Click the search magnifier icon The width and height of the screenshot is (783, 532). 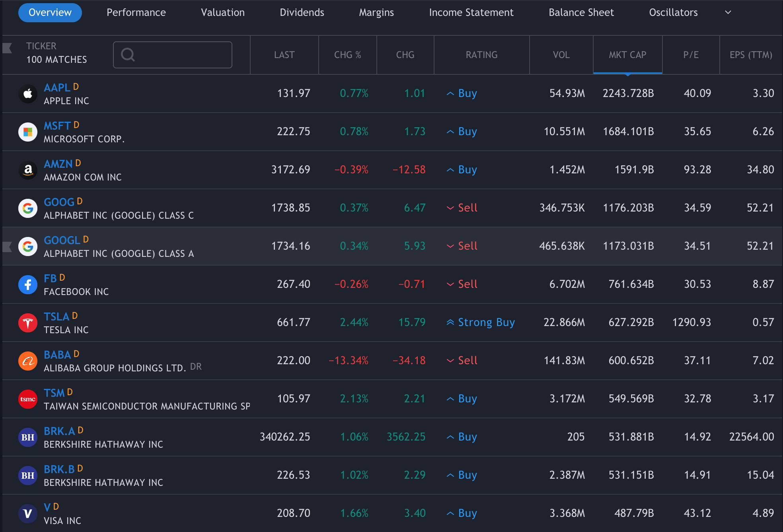click(128, 54)
